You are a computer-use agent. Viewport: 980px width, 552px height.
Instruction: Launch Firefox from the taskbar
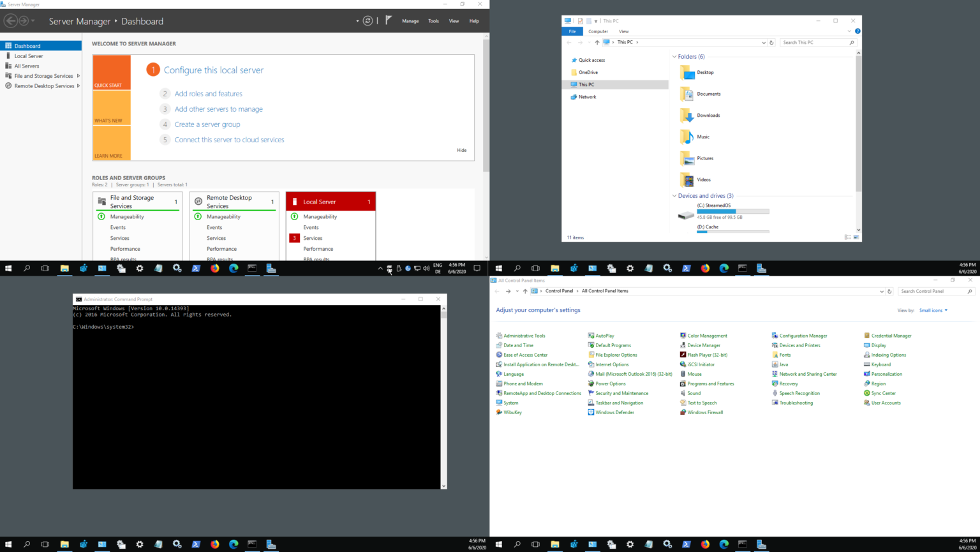pos(214,268)
